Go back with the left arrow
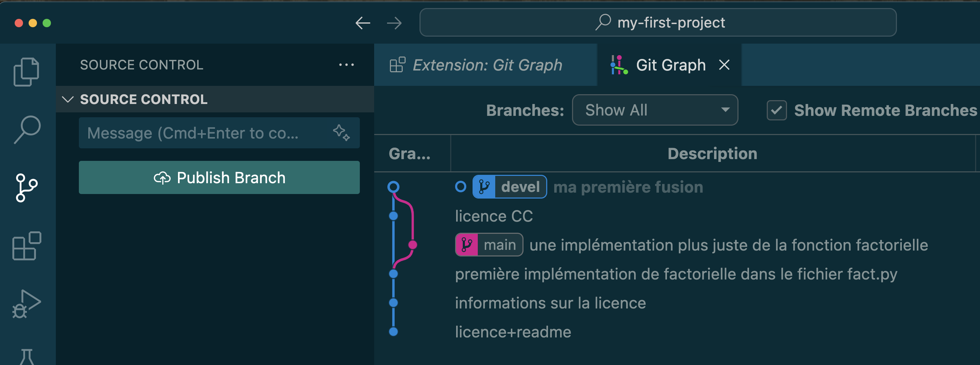The height and width of the screenshot is (365, 980). pyautogui.click(x=363, y=23)
